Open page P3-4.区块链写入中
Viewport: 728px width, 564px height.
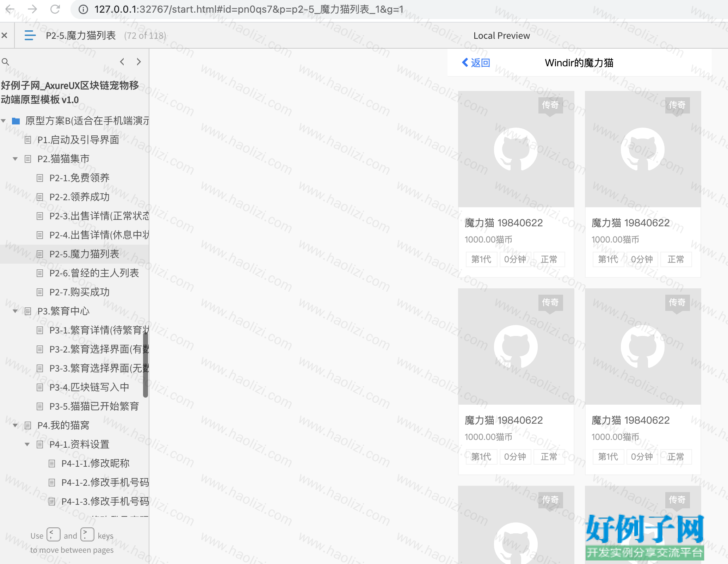[89, 387]
